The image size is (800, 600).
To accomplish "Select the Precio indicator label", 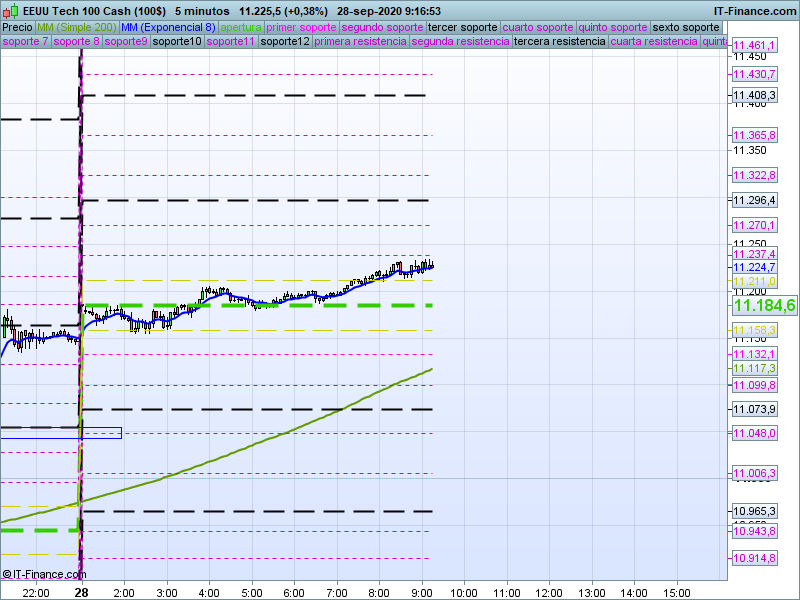I will pyautogui.click(x=17, y=27).
